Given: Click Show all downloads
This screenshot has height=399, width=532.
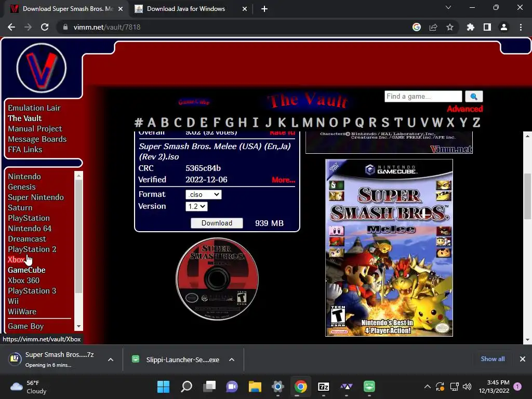Looking at the screenshot, I should [493, 359].
